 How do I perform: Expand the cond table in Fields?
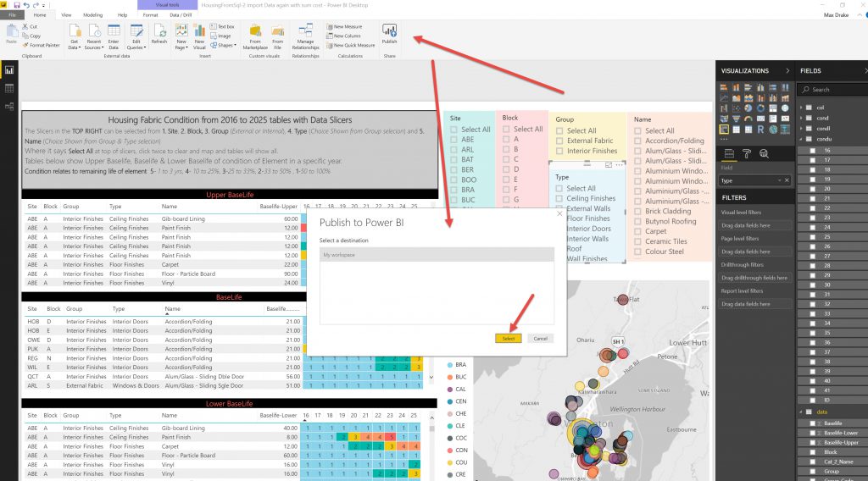(x=803, y=118)
